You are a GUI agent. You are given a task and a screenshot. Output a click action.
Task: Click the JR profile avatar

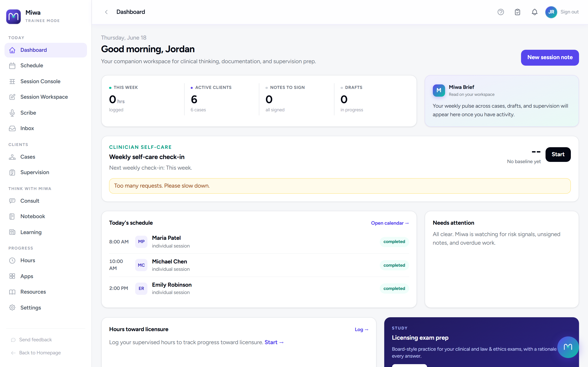click(551, 12)
